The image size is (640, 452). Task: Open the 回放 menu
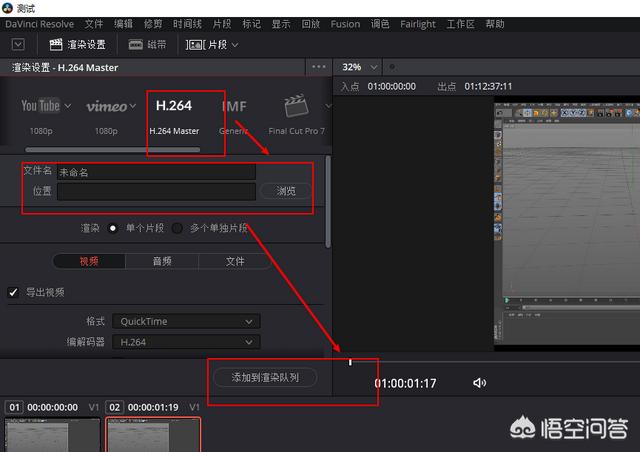[x=311, y=24]
